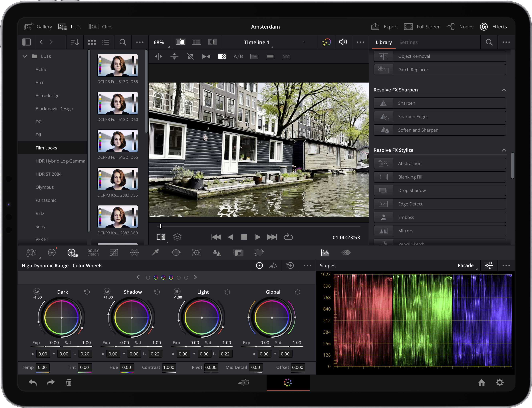Viewport: 532px width, 408px height.
Task: Open the Curves palette
Action: pos(114,253)
